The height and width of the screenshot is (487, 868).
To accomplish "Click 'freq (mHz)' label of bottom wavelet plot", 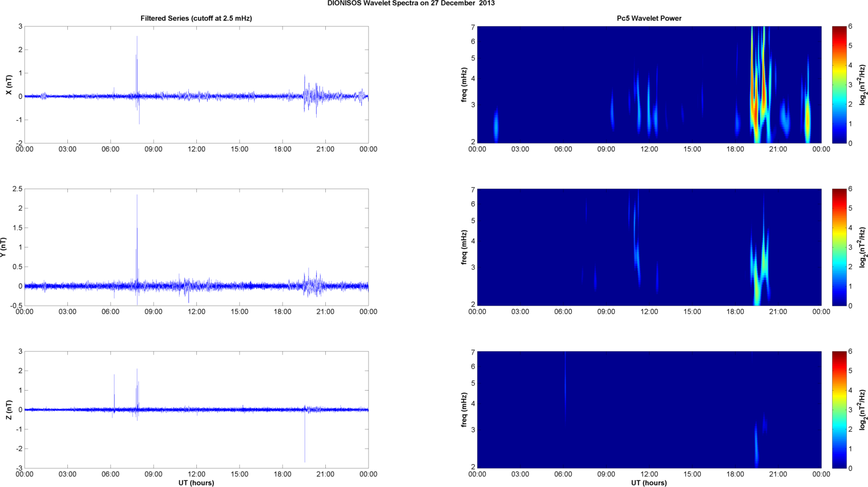I will coord(465,410).
